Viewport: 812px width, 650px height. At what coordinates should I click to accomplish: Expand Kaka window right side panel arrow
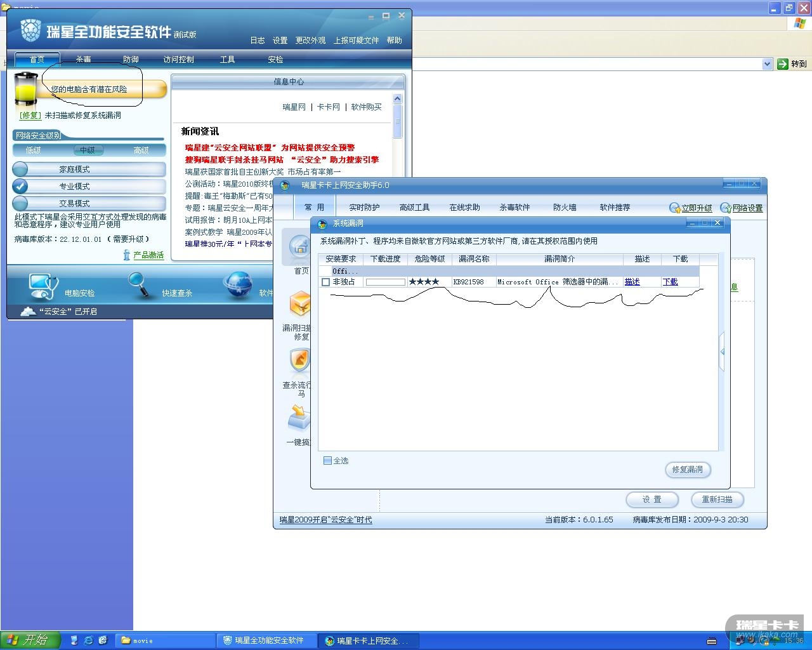(722, 352)
